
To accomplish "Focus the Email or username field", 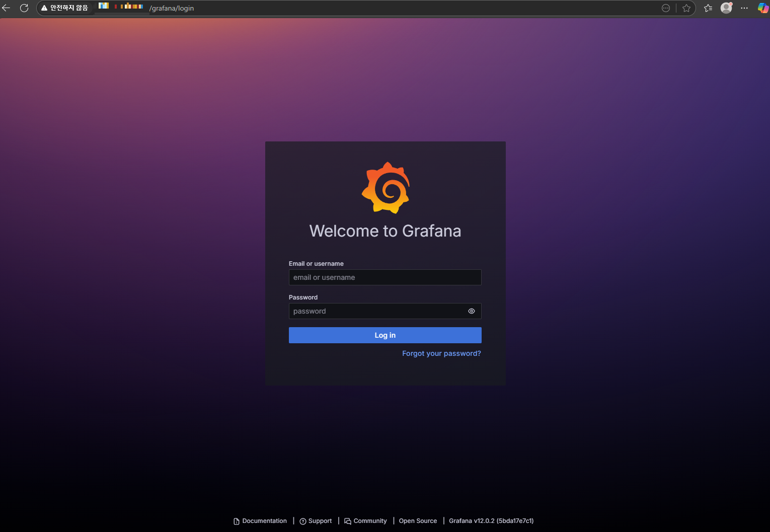I will click(x=385, y=277).
